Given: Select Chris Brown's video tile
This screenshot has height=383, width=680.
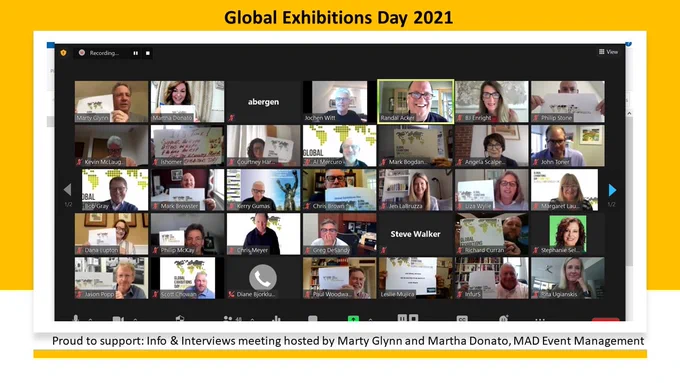Looking at the screenshot, I should tap(339, 190).
